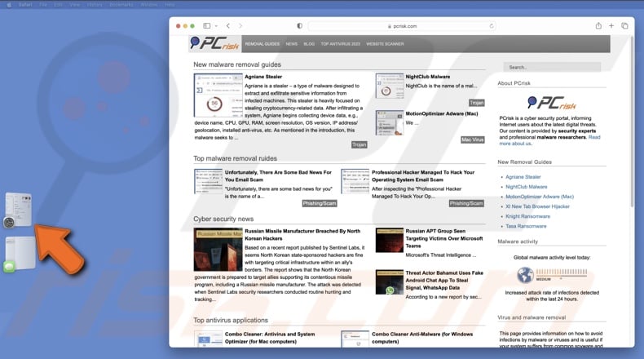The image size is (644, 359).
Task: Open the Share icon in Safari toolbar
Action: 598,25
